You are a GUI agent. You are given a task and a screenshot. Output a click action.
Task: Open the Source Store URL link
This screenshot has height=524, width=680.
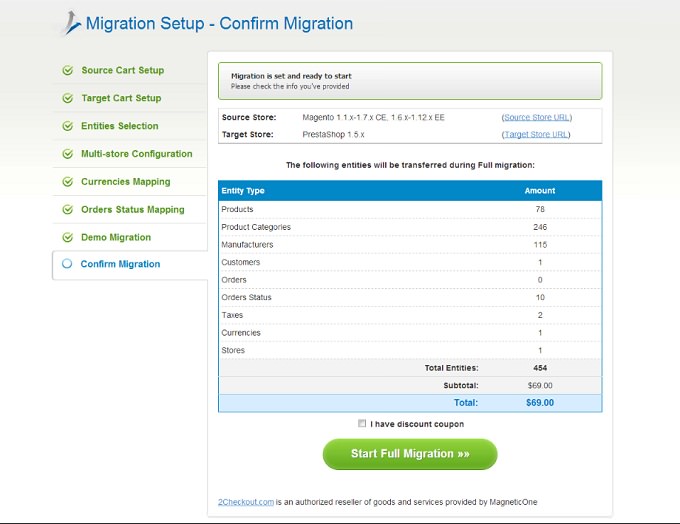(537, 118)
